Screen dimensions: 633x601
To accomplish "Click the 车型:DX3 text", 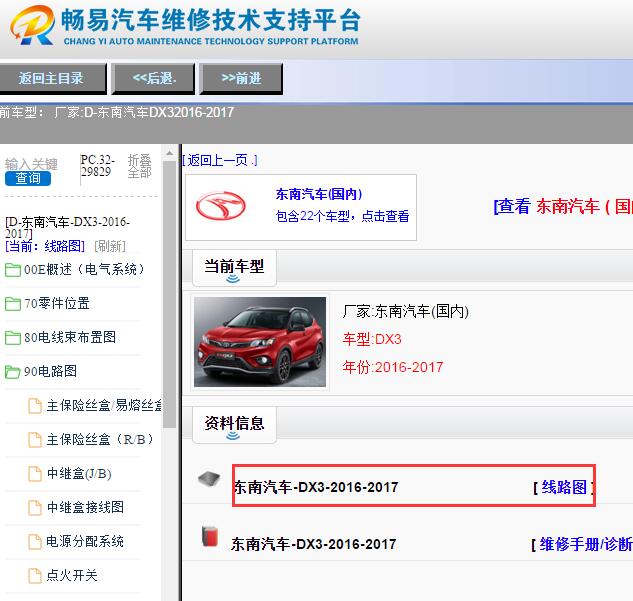I will point(372,339).
